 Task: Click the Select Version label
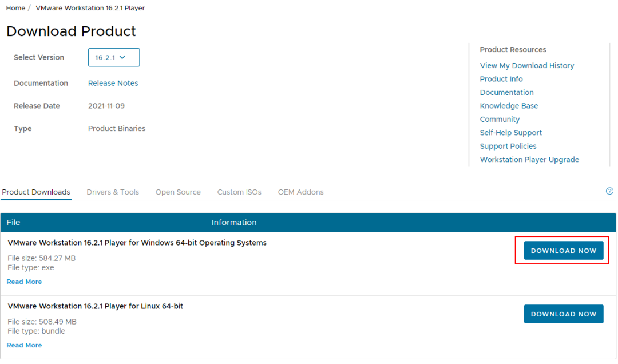[x=39, y=58]
